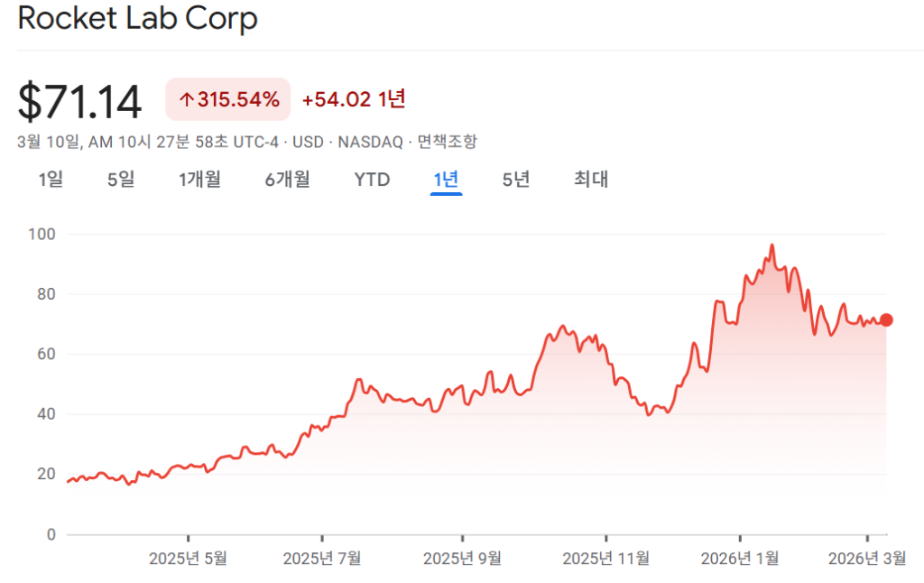Click the chart peak near 2026년 1월
Viewport: 924px width, 583px height.
(x=772, y=245)
